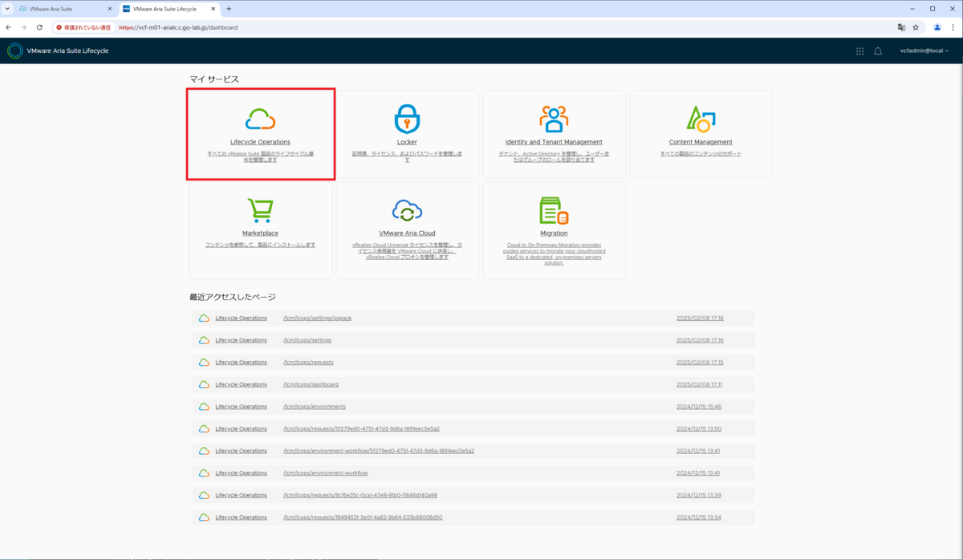963x560 pixels.
Task: Open the app switcher grid icon
Action: click(x=859, y=51)
